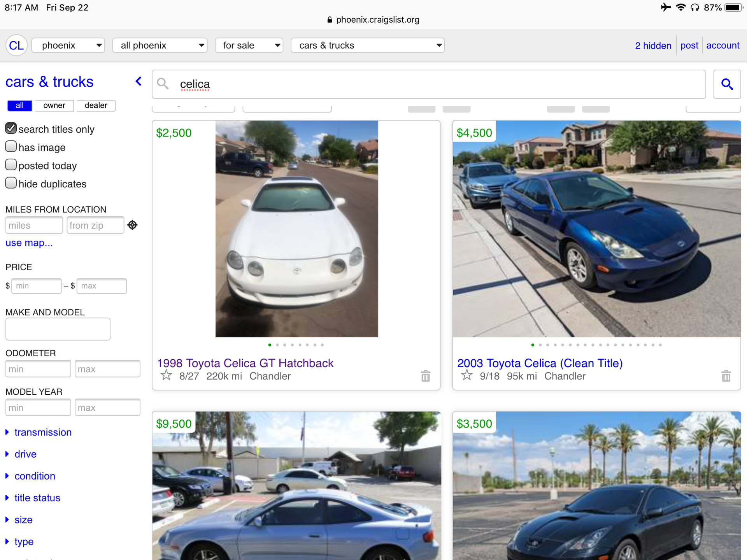Open the 2 hidden link

(653, 45)
